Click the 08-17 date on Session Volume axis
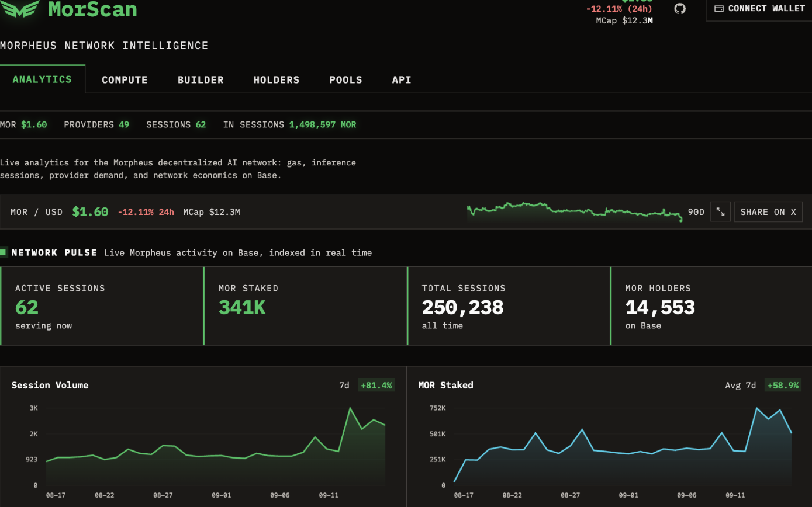This screenshot has width=812, height=507. click(56, 495)
